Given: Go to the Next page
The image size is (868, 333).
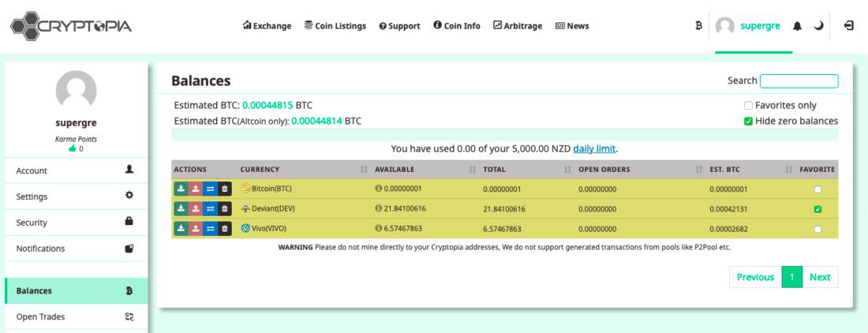Looking at the screenshot, I should pos(820,277).
